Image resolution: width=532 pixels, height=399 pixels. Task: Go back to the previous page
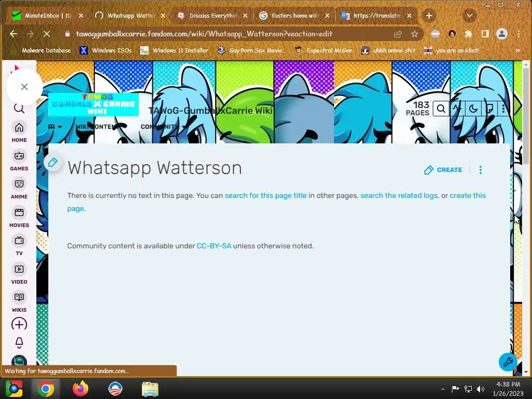14,34
